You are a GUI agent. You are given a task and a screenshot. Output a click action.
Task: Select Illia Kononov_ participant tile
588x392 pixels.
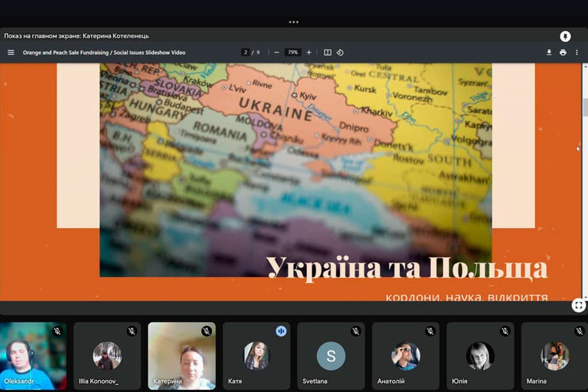pyautogui.click(x=107, y=356)
